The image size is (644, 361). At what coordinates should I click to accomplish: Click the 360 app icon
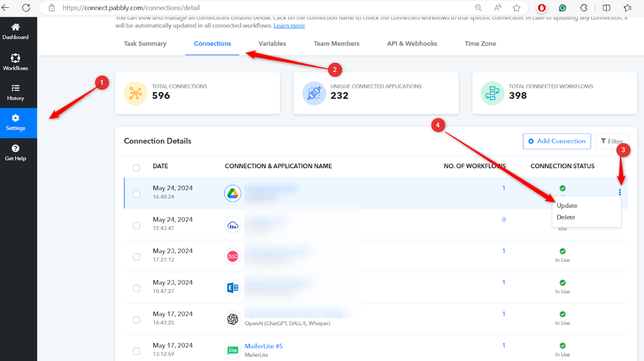point(233,256)
